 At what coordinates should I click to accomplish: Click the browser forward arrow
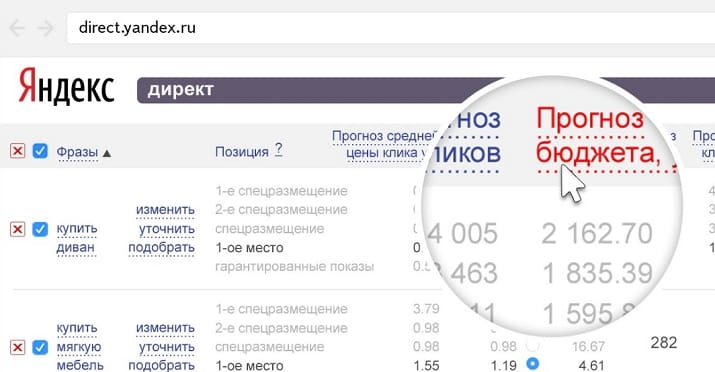coord(46,28)
